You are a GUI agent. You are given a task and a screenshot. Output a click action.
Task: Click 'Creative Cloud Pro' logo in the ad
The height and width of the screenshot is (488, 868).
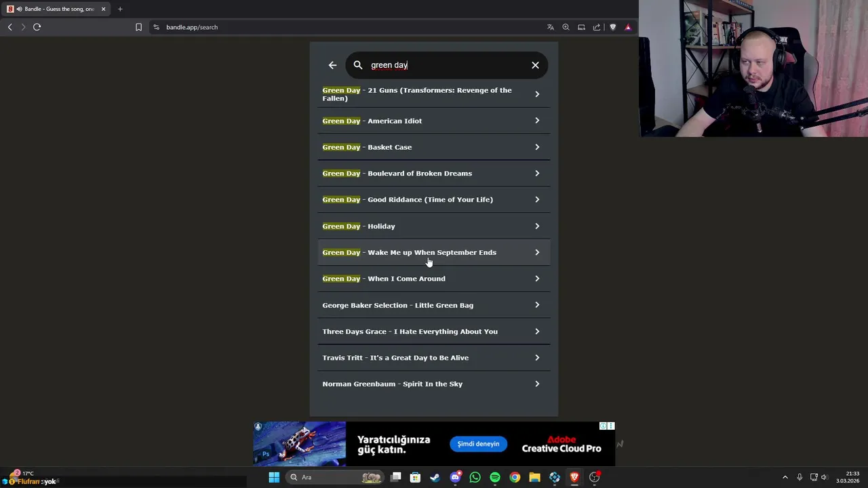(561, 444)
